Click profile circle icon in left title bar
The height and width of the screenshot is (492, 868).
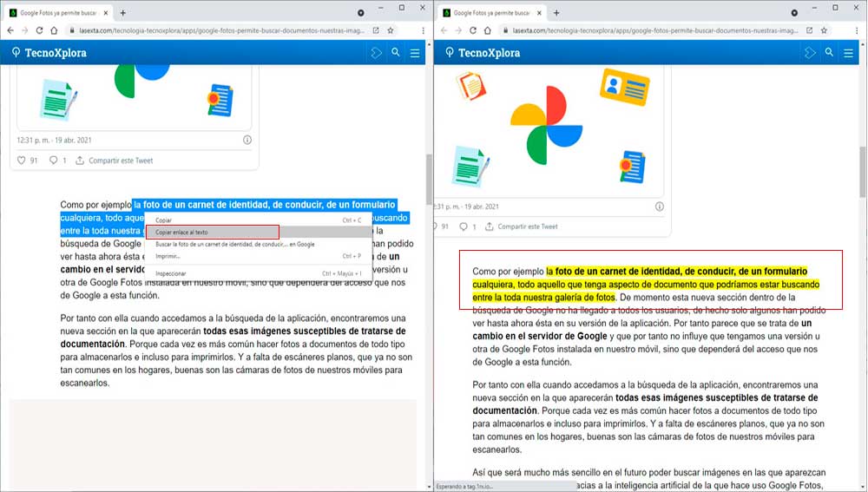tap(361, 13)
